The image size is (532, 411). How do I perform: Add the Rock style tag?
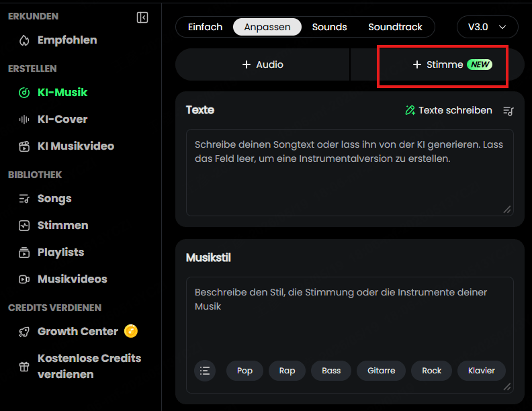tap(431, 371)
